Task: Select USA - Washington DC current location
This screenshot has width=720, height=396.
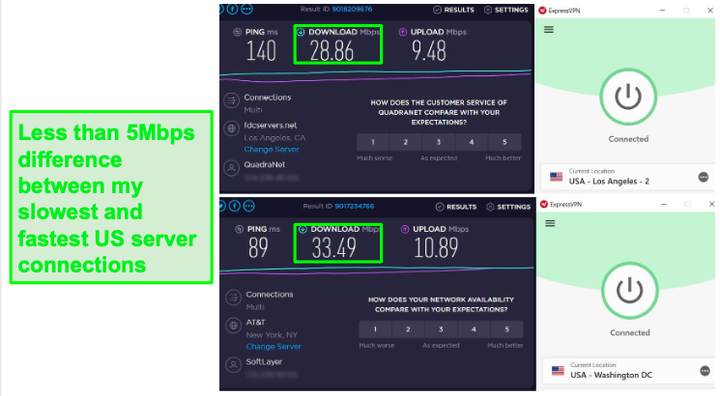Action: (629, 371)
